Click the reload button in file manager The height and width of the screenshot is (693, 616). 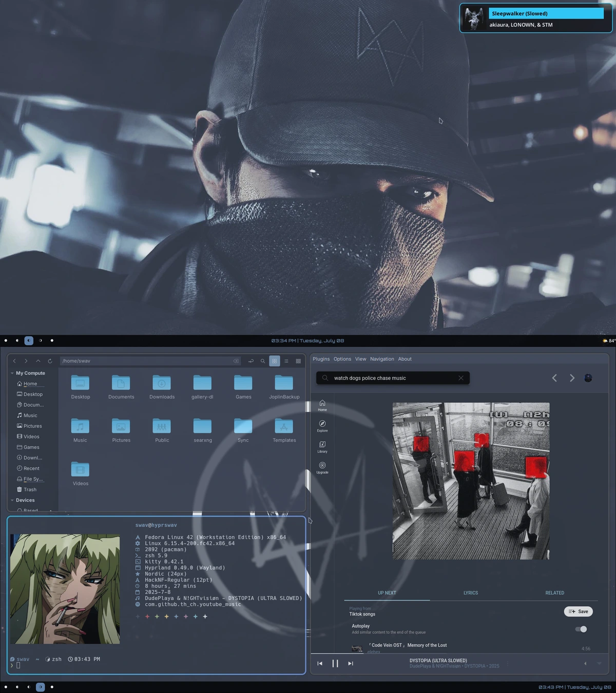pyautogui.click(x=50, y=361)
